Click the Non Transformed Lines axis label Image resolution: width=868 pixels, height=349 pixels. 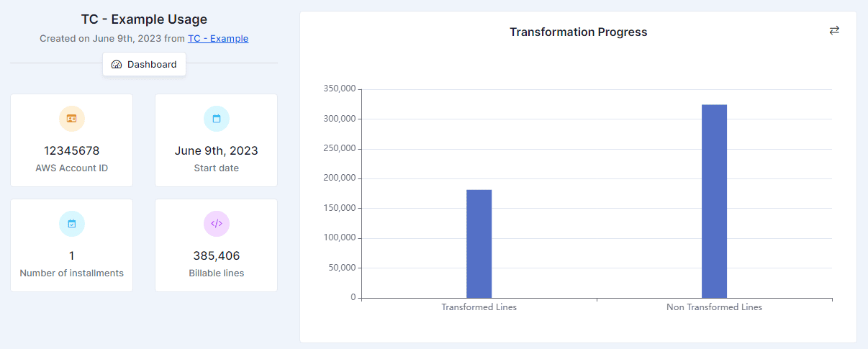[714, 307]
